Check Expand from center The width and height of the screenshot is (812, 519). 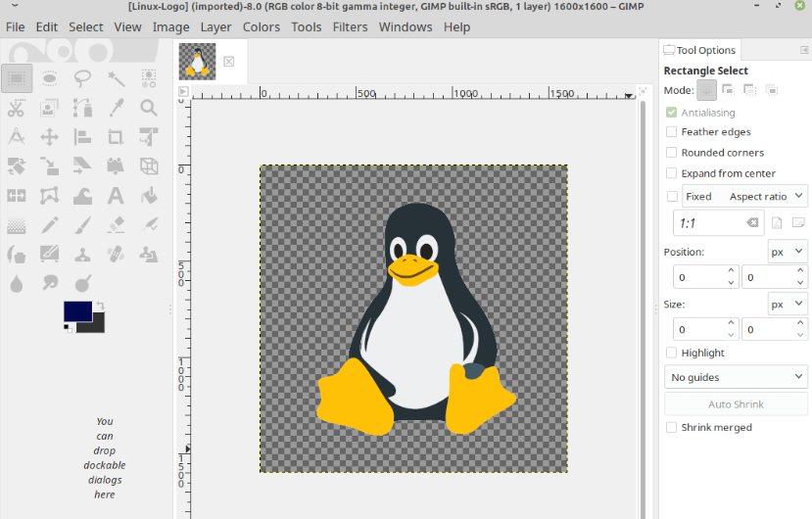pyautogui.click(x=671, y=173)
